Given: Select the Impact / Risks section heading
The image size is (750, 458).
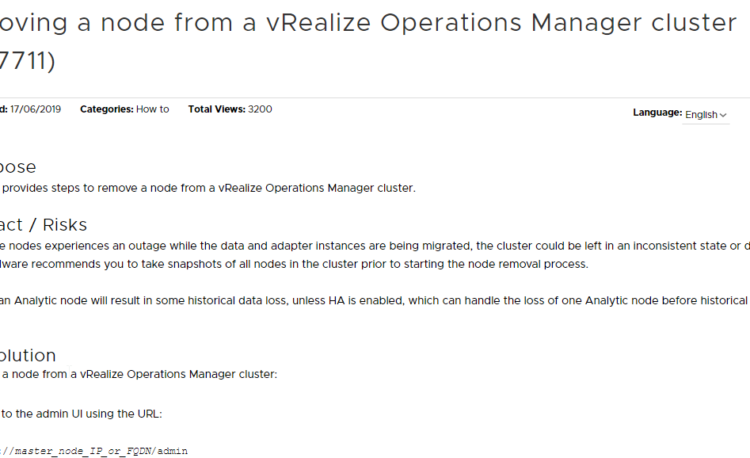Looking at the screenshot, I should pyautogui.click(x=44, y=224).
